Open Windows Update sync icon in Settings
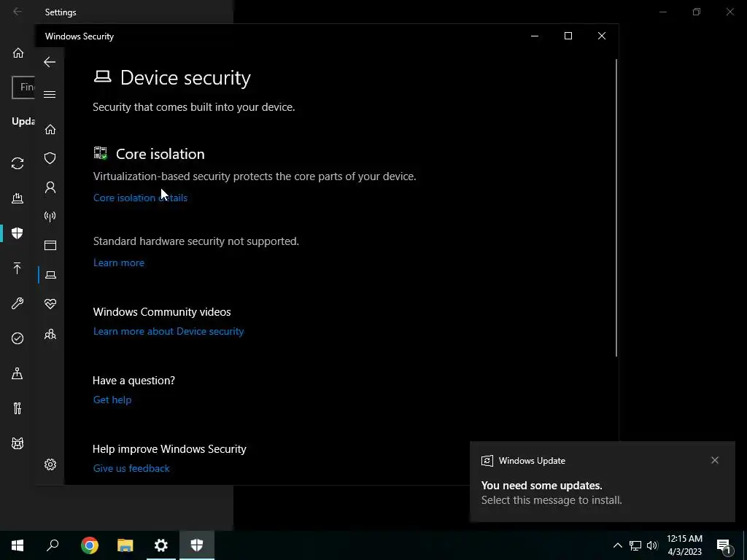This screenshot has width=747, height=560. (x=18, y=163)
